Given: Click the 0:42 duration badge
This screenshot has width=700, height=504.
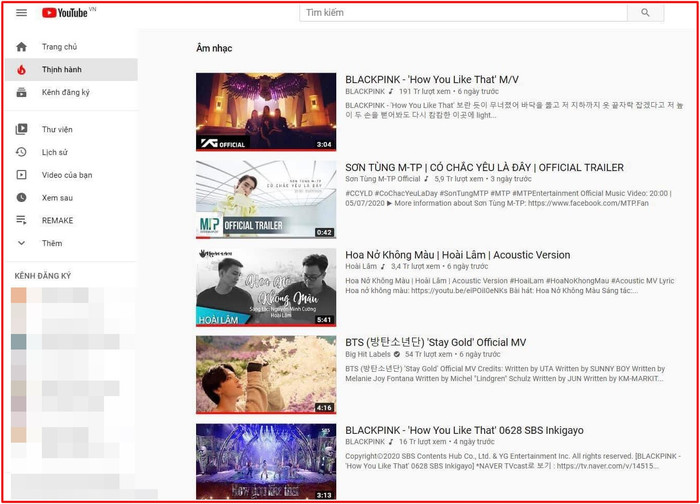Looking at the screenshot, I should tap(324, 232).
